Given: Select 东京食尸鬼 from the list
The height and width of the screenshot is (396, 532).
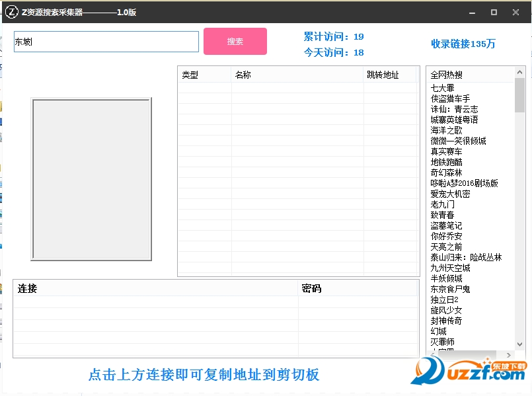Looking at the screenshot, I should pos(449,289).
